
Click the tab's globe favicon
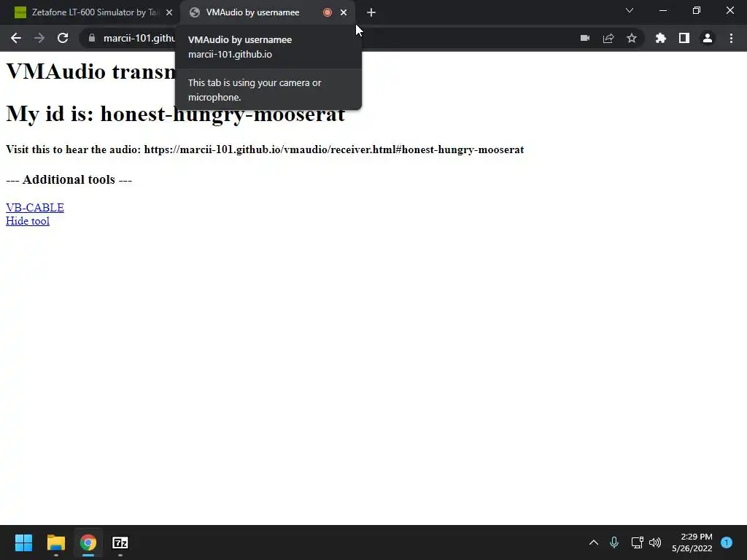(194, 12)
